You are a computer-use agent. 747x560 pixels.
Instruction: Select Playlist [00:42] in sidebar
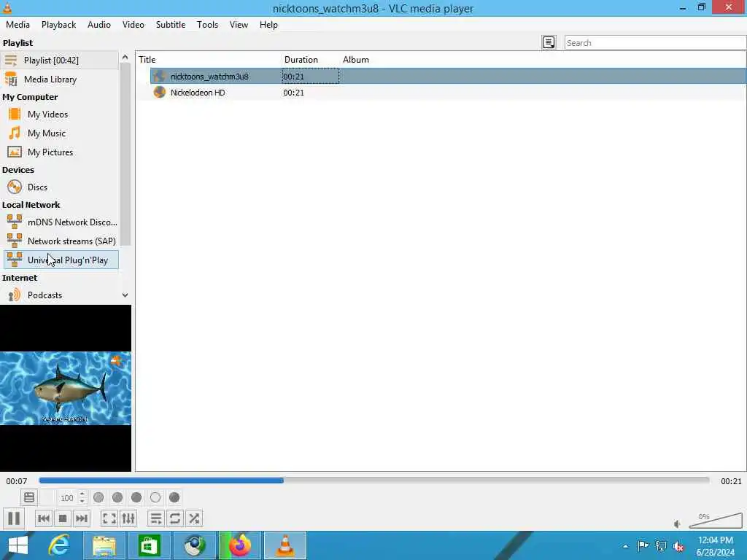pos(60,60)
